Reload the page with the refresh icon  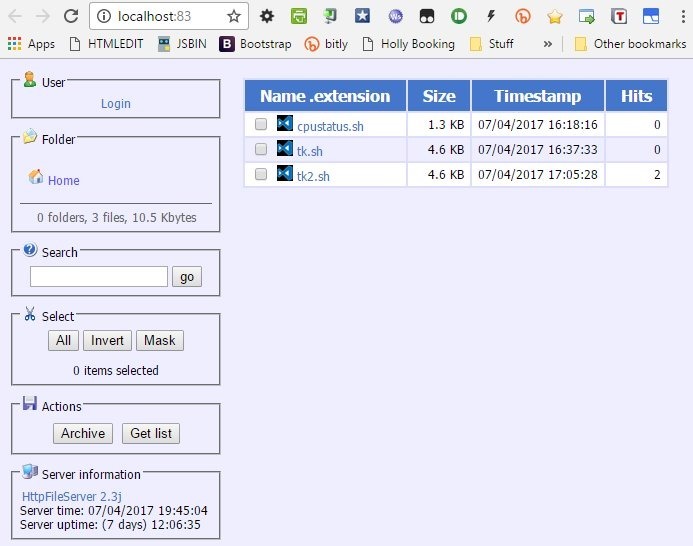(71, 16)
